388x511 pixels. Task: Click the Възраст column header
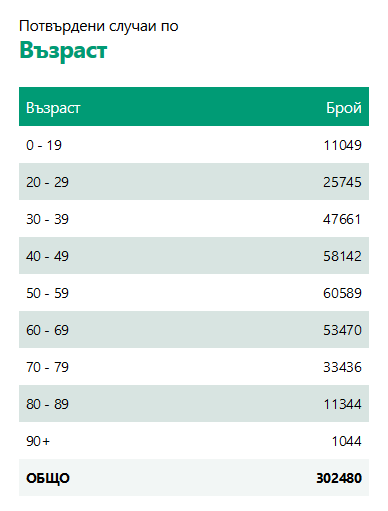coord(53,108)
